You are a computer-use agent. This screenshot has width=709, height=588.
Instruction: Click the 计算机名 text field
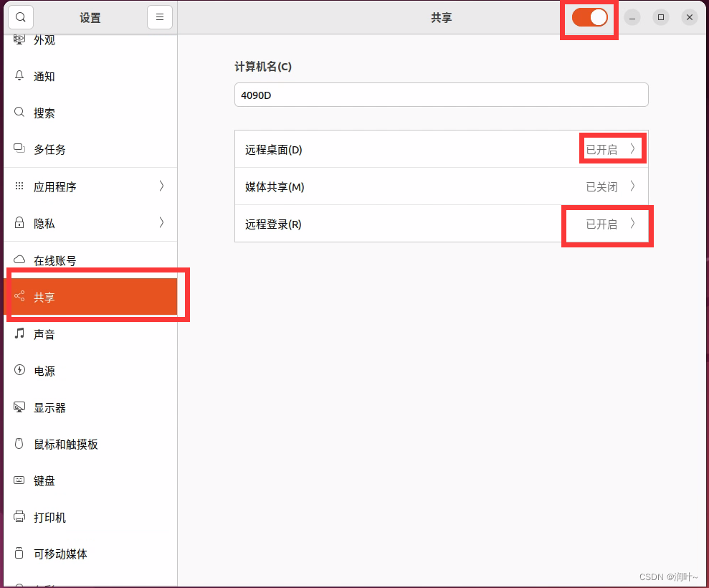(441, 95)
